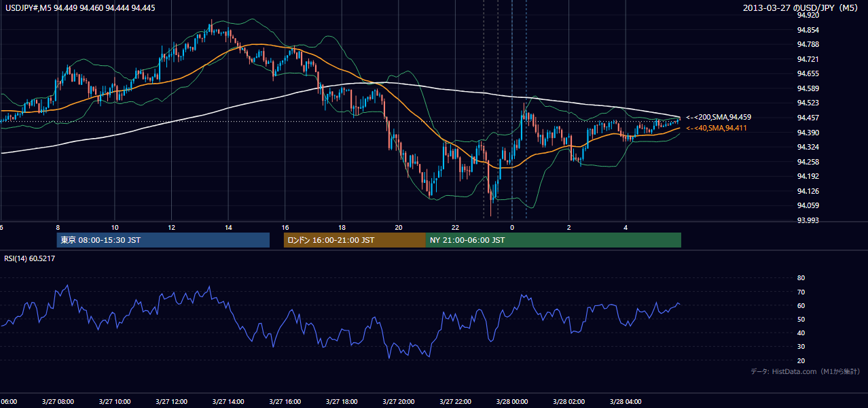Click the 3/28 02:00 time axis label
The image size is (868, 408).
[x=568, y=401]
